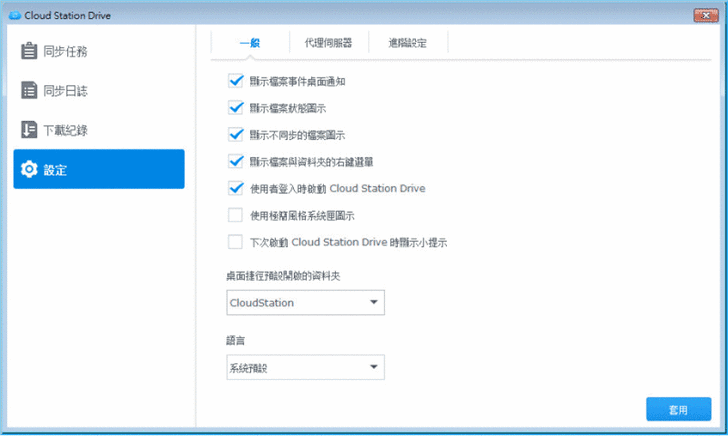Open the 同步任務 sidebar item
This screenshot has height=436, width=728.
tap(99, 51)
